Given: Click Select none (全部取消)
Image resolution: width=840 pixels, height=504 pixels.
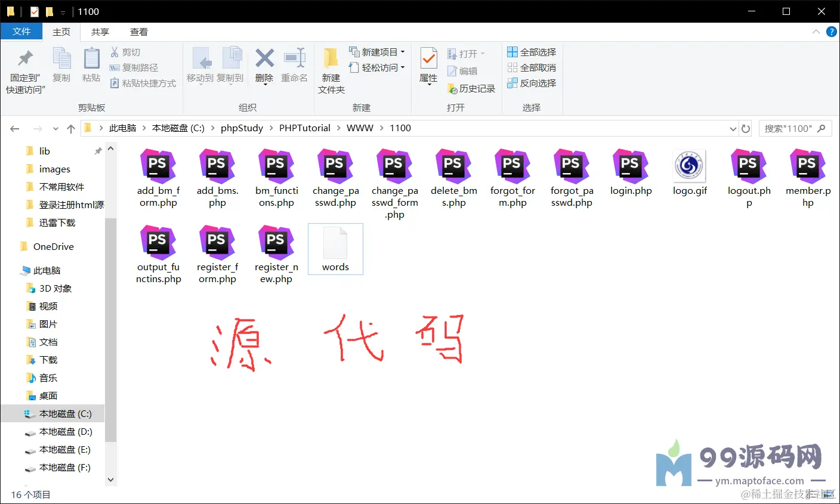Looking at the screenshot, I should tap(532, 67).
